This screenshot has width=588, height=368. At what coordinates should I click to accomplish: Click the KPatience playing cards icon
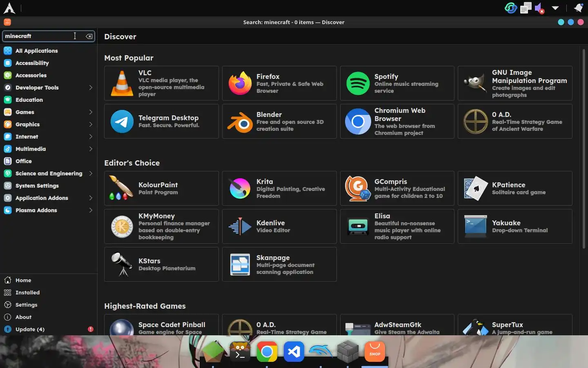(476, 188)
